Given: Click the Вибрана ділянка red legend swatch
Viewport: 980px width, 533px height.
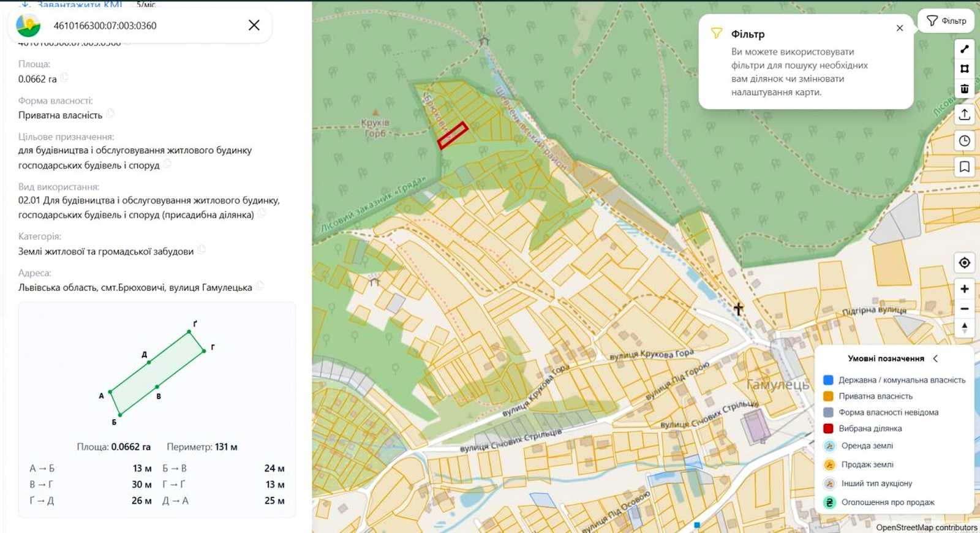Looking at the screenshot, I should [x=828, y=428].
